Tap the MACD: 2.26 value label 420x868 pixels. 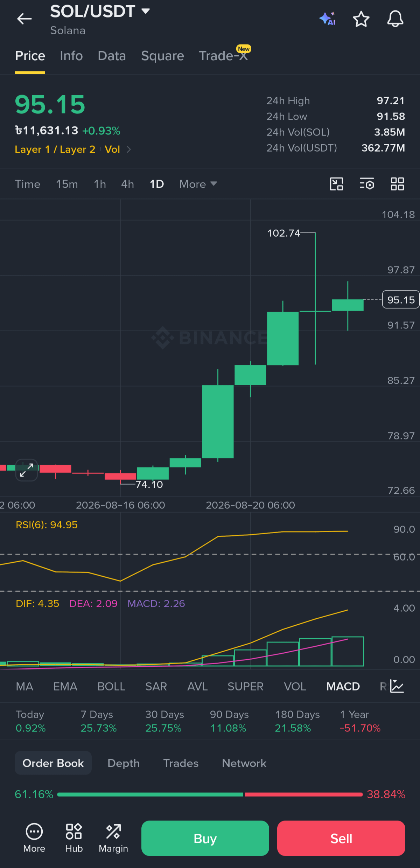(x=156, y=604)
